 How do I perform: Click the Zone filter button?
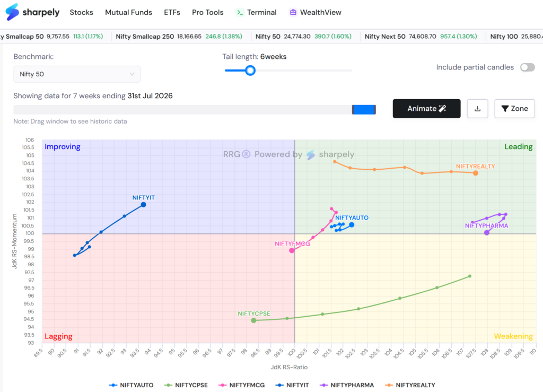point(514,109)
